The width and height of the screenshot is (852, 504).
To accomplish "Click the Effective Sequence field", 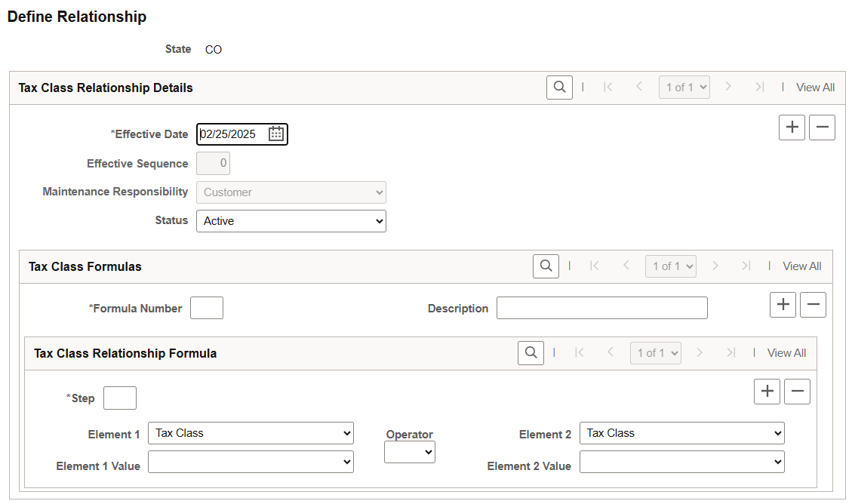I will click(213, 163).
